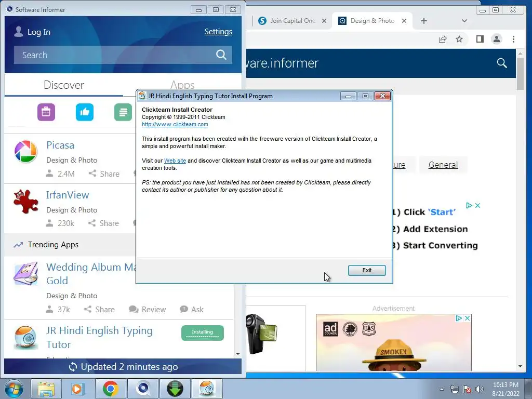Image resolution: width=532 pixels, height=399 pixels.
Task: Open the http://www.clickteam.com link
Action: pyautogui.click(x=175, y=124)
